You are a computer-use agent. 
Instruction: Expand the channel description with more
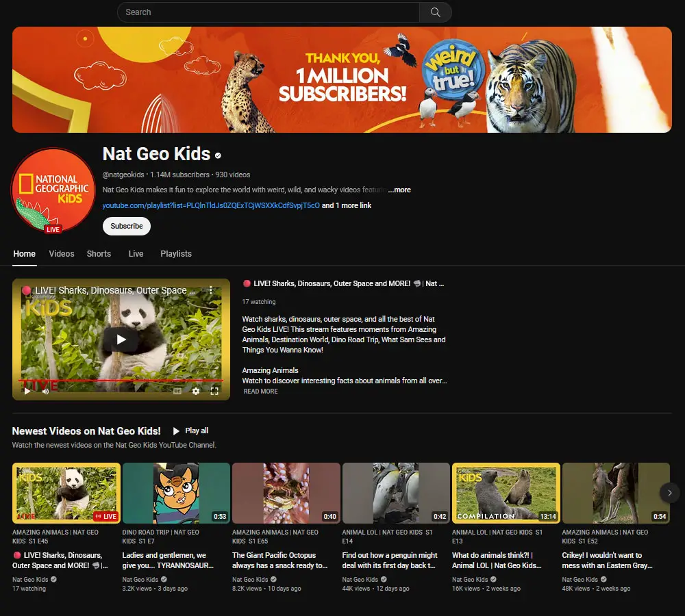click(399, 190)
